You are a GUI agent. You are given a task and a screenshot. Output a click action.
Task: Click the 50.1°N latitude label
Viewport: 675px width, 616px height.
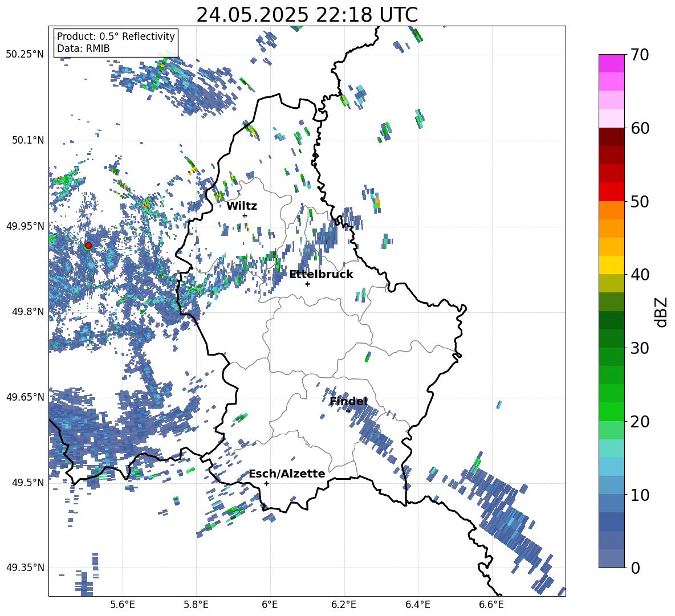(27, 140)
